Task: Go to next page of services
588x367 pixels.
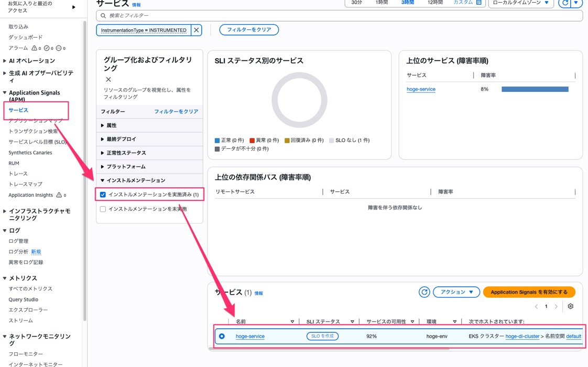Action: [556, 307]
